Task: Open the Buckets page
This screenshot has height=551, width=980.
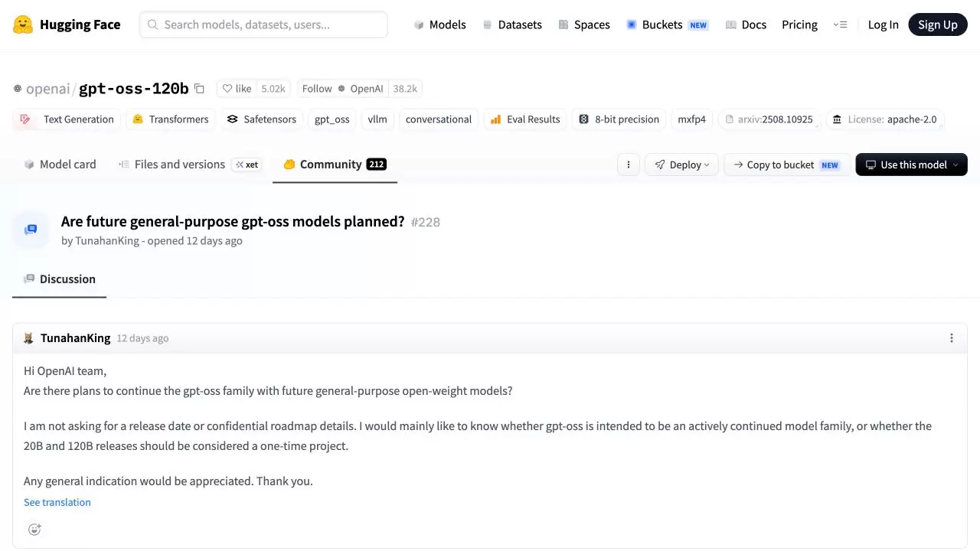Action: pyautogui.click(x=667, y=24)
